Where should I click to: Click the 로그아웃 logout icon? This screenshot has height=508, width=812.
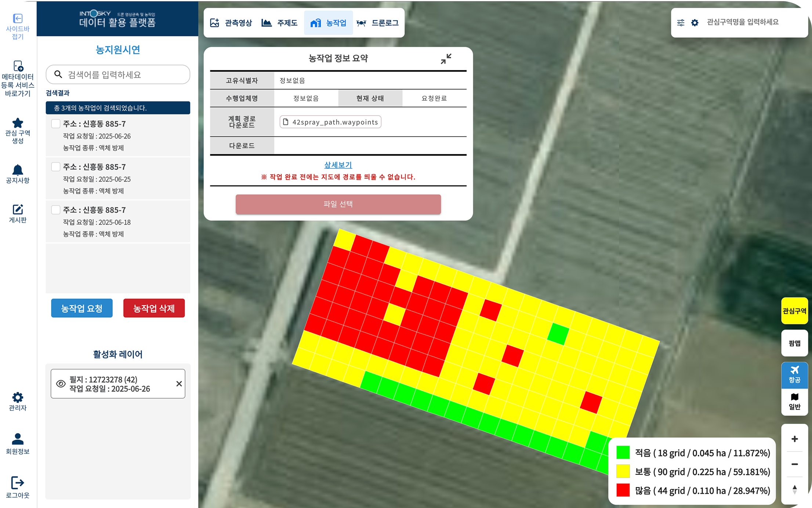pyautogui.click(x=18, y=483)
